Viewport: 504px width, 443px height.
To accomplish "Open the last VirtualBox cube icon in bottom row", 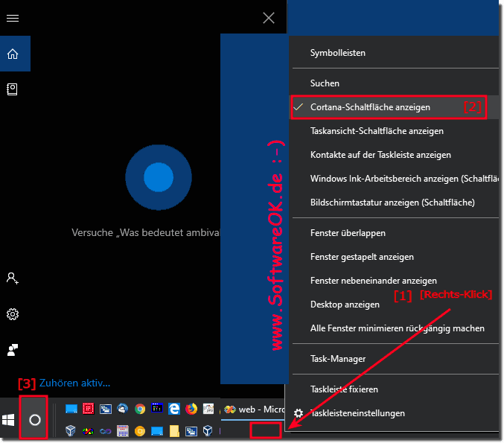I will [208, 430].
